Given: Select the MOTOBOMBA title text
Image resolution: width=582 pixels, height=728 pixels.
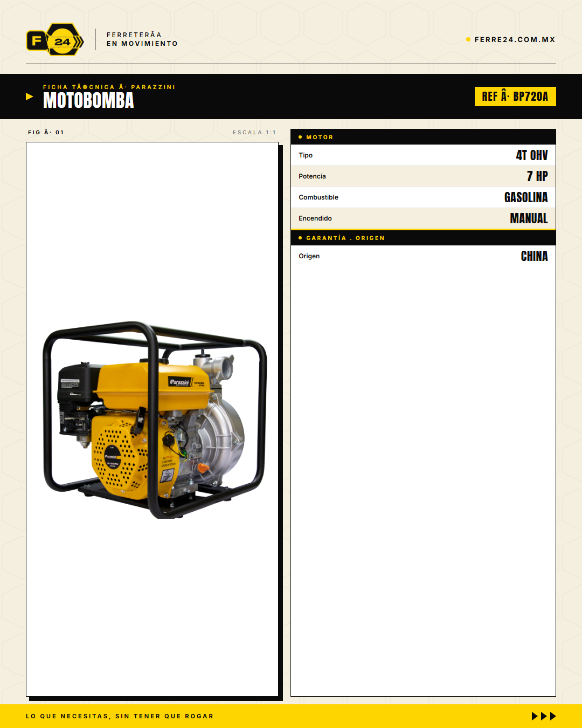Looking at the screenshot, I should coord(88,101).
